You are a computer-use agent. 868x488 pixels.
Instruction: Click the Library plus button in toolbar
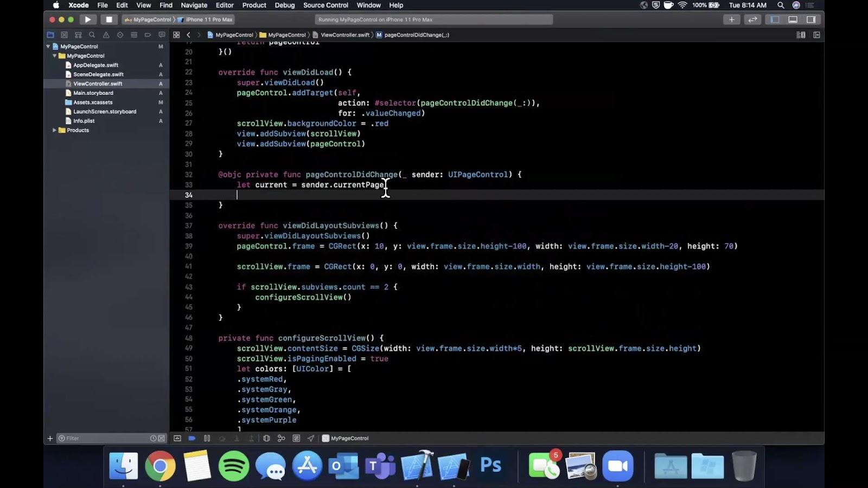[731, 20]
